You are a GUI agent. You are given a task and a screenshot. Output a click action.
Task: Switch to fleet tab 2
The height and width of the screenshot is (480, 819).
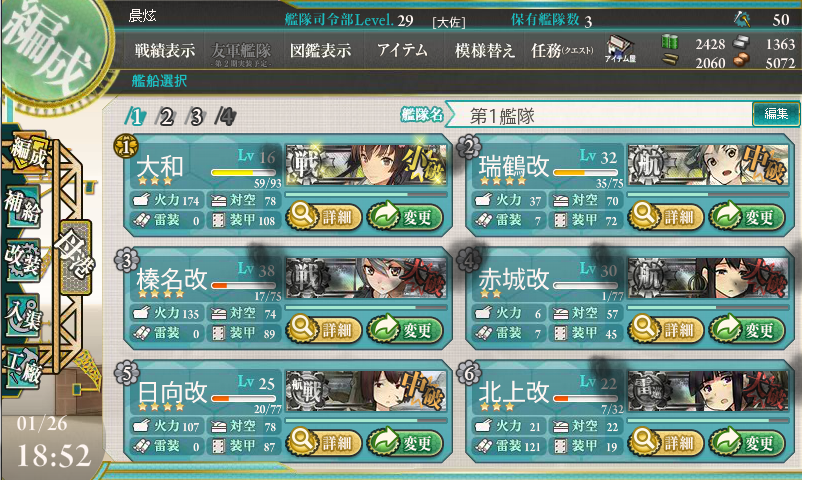pos(166,116)
